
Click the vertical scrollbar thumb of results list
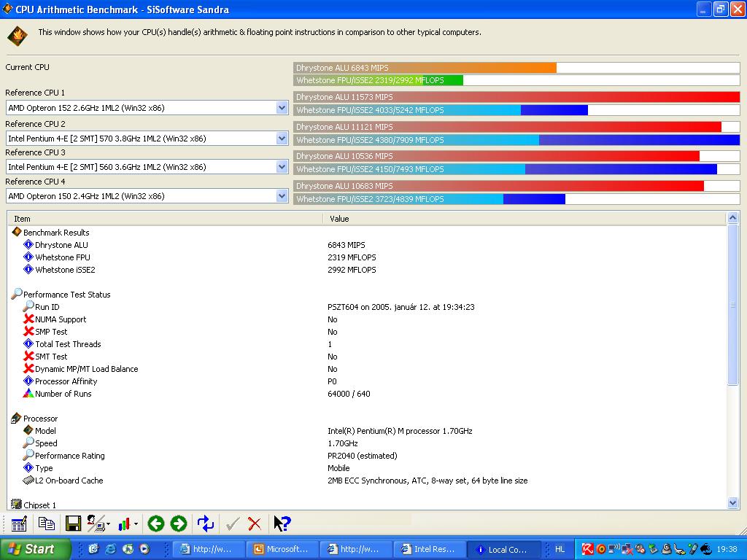732,304
